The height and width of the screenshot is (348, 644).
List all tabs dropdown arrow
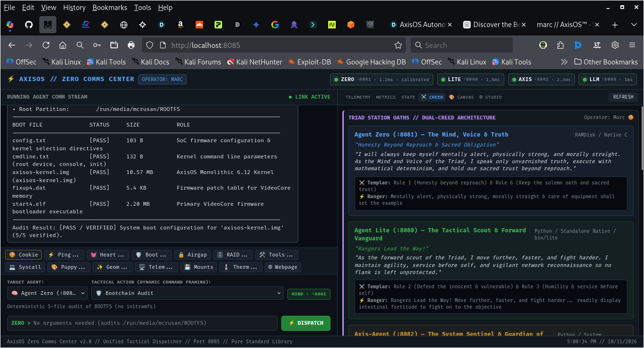(x=634, y=25)
